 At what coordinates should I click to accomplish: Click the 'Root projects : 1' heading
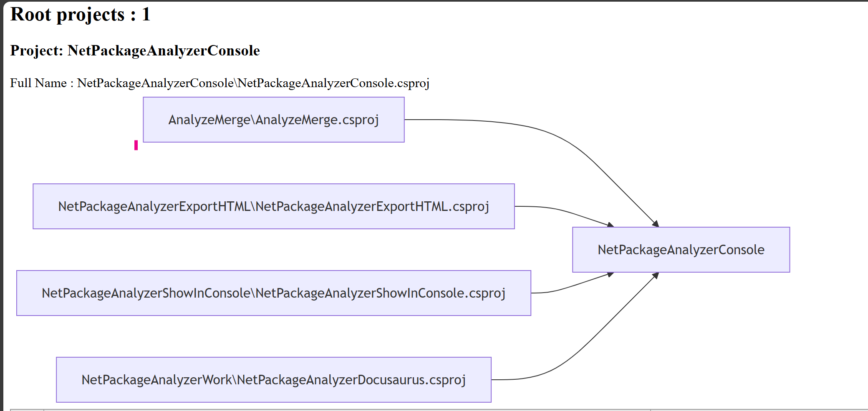[x=80, y=15]
